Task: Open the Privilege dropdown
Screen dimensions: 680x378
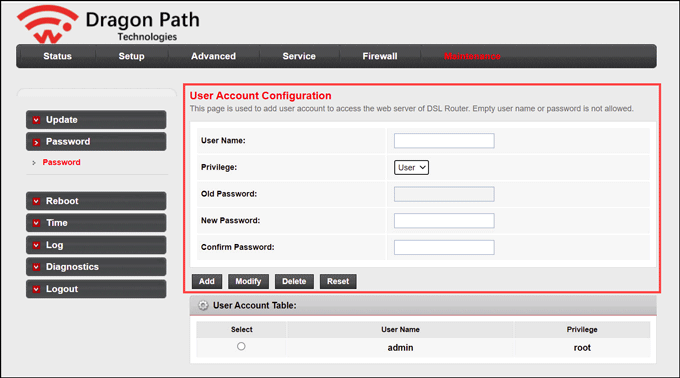Action: [x=411, y=167]
